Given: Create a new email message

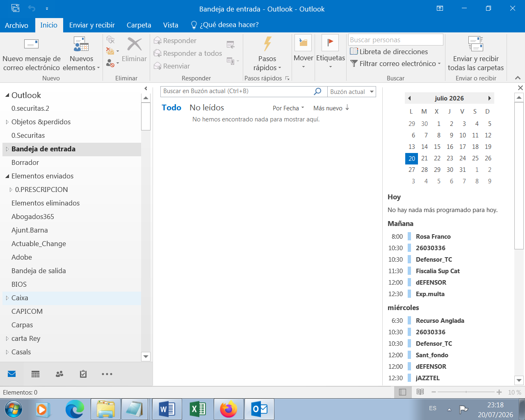Looking at the screenshot, I should coord(32,54).
